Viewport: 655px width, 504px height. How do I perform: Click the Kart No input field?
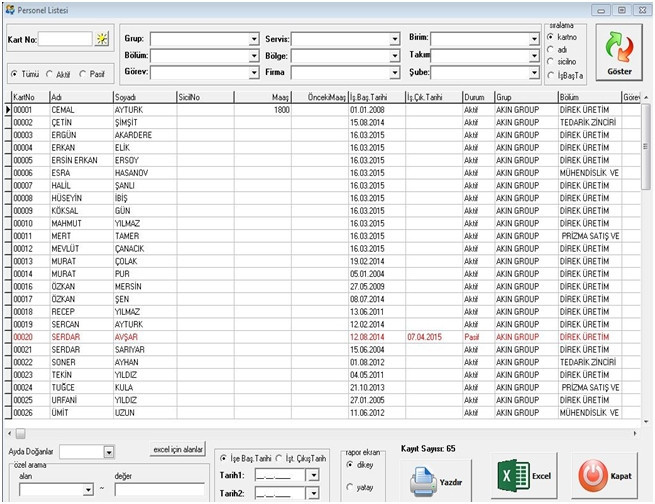[x=65, y=39]
